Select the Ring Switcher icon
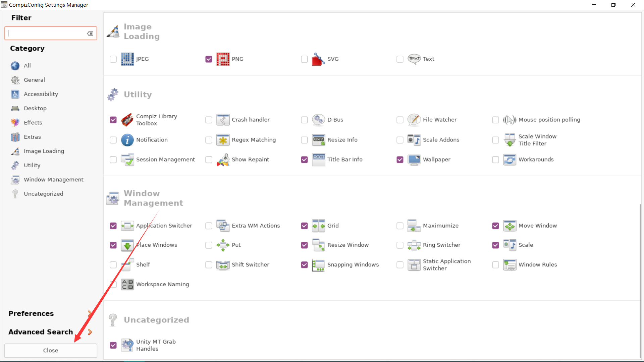644x362 pixels. pos(414,245)
